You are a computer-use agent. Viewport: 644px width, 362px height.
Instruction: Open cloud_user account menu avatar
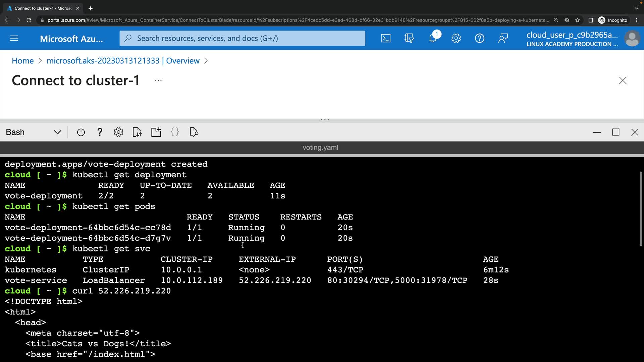[x=632, y=39]
